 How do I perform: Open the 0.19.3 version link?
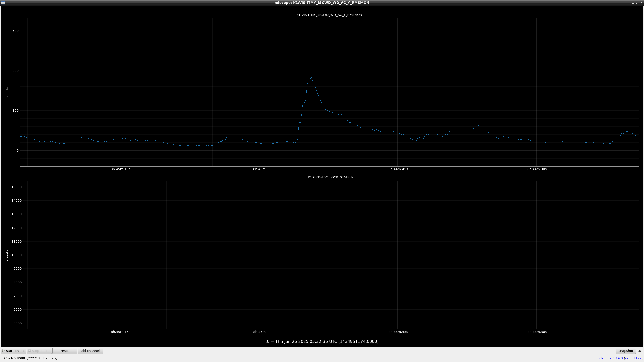618,358
